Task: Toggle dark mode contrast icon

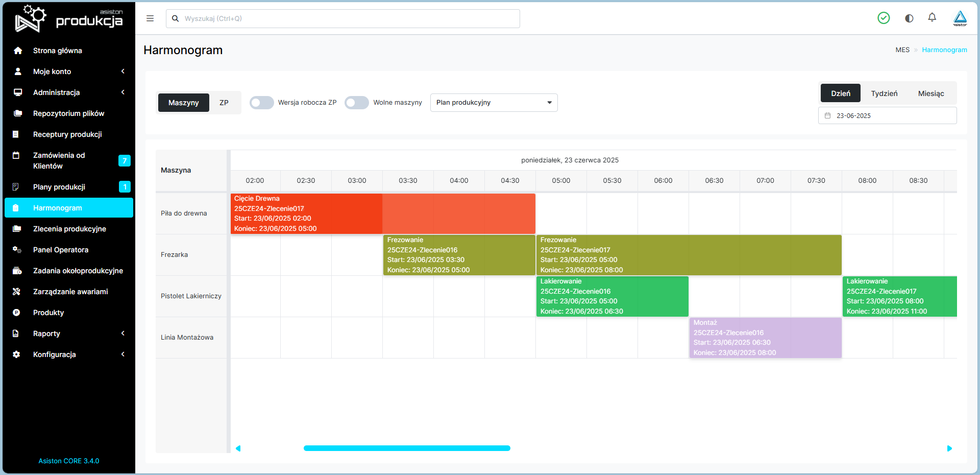Action: point(909,18)
